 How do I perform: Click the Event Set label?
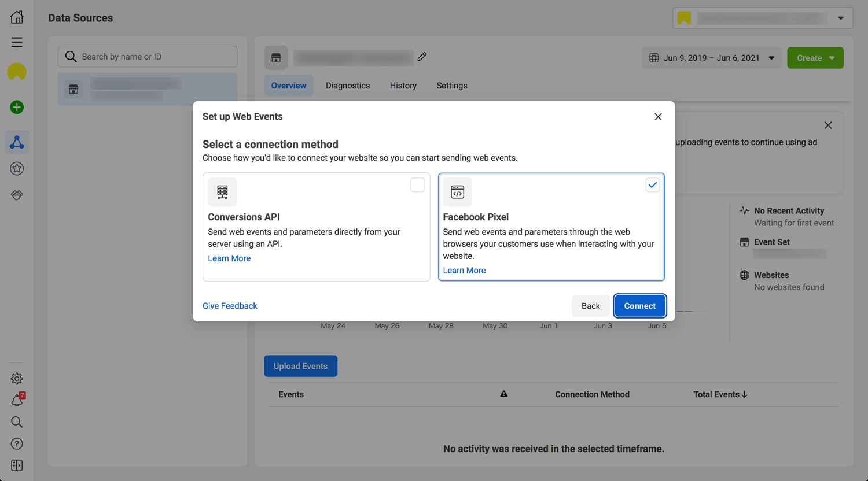pos(772,242)
